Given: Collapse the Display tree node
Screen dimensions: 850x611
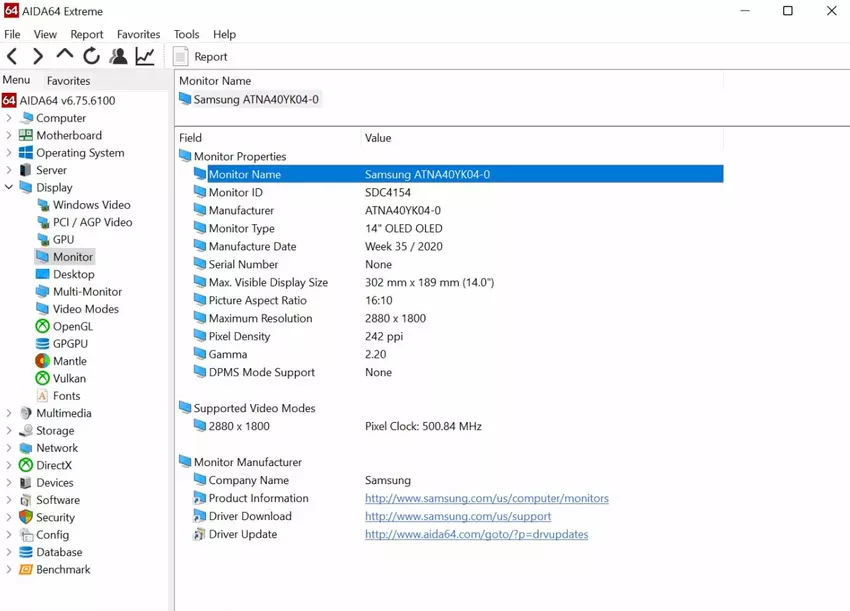Looking at the screenshot, I should click(x=9, y=187).
